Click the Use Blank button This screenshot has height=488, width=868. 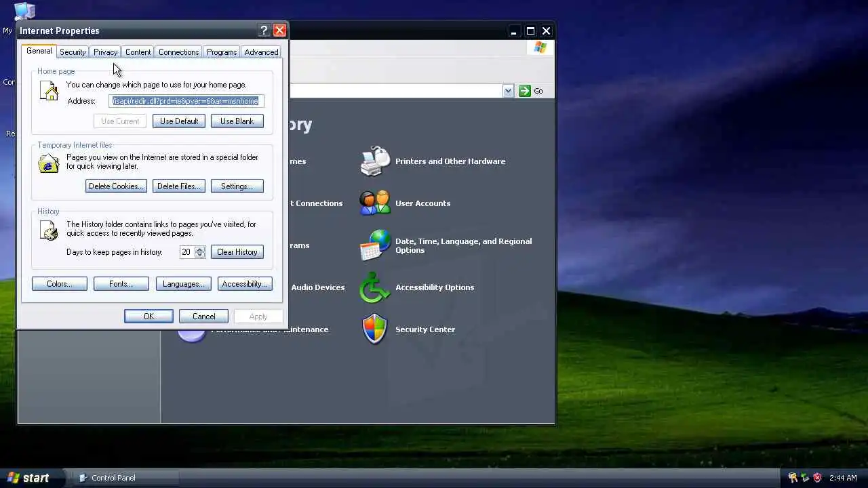(237, 121)
